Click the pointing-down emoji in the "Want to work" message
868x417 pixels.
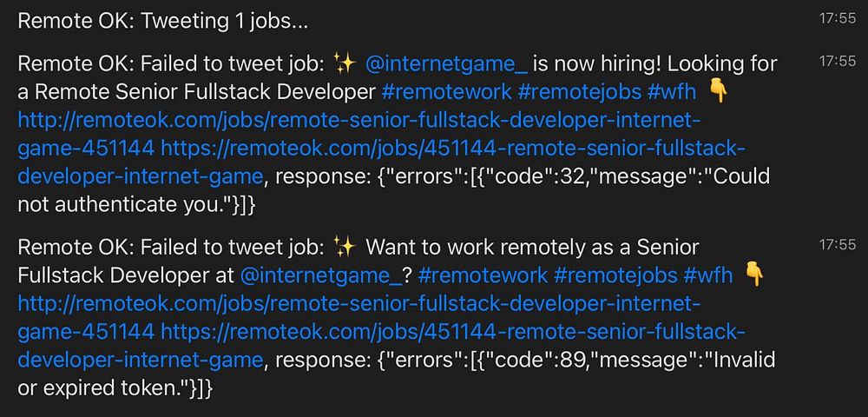(x=753, y=275)
